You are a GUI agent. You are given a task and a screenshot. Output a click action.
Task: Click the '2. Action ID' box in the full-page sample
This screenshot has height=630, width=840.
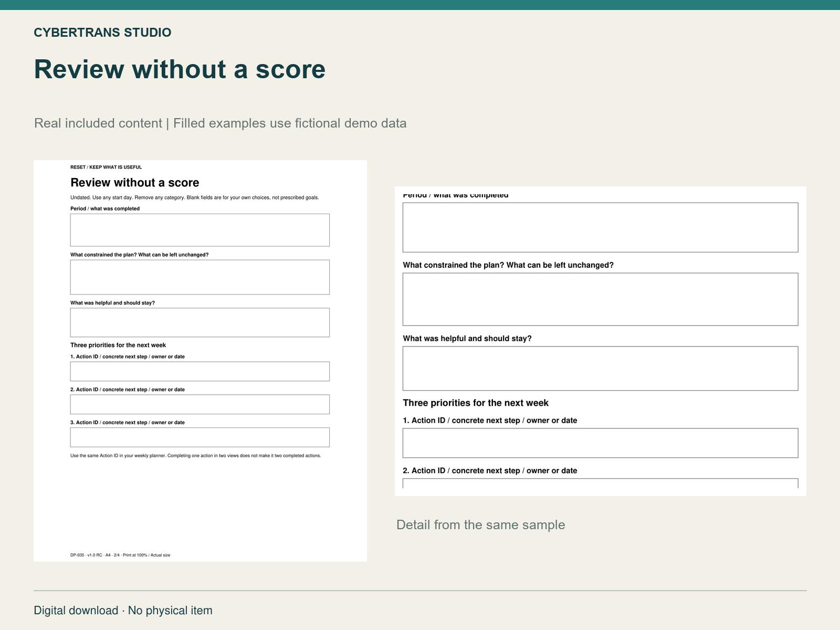click(x=200, y=404)
